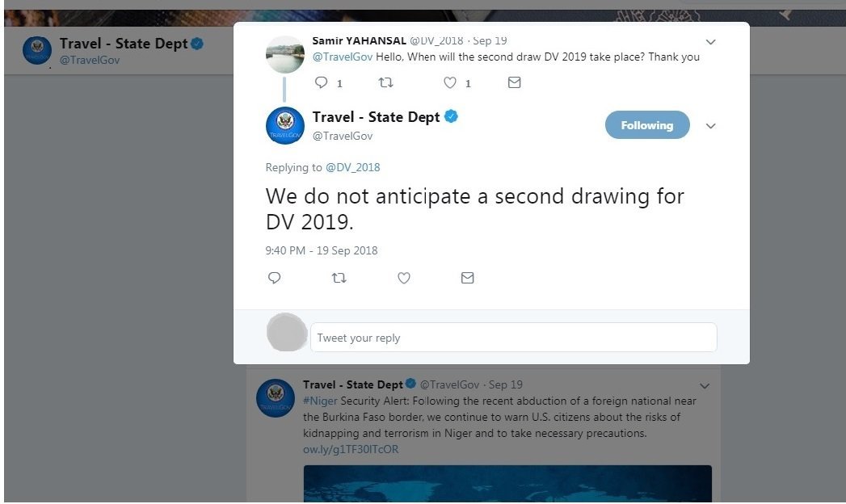This screenshot has height=504, width=846.
Task: Click Samir YAHANSAL's profile picture
Action: coord(284,54)
